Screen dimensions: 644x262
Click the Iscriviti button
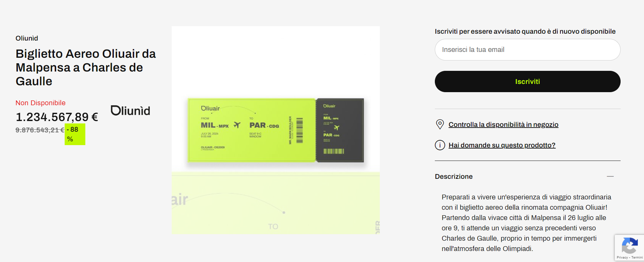click(527, 81)
